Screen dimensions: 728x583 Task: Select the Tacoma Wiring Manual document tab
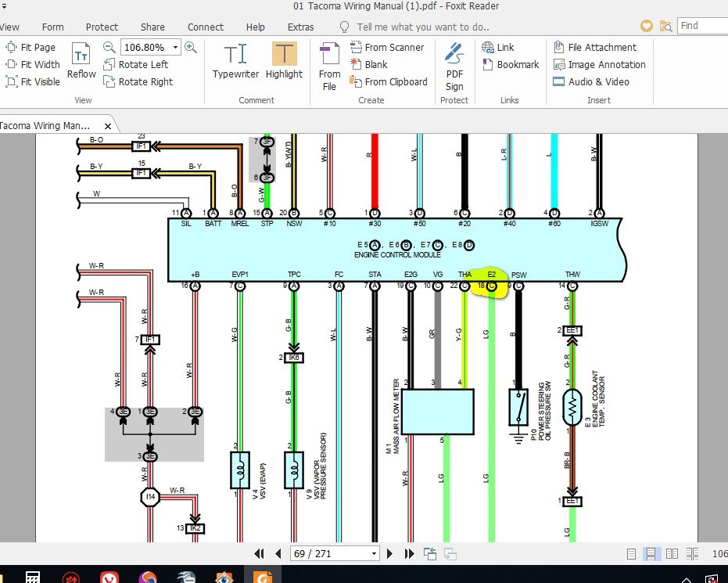click(51, 125)
